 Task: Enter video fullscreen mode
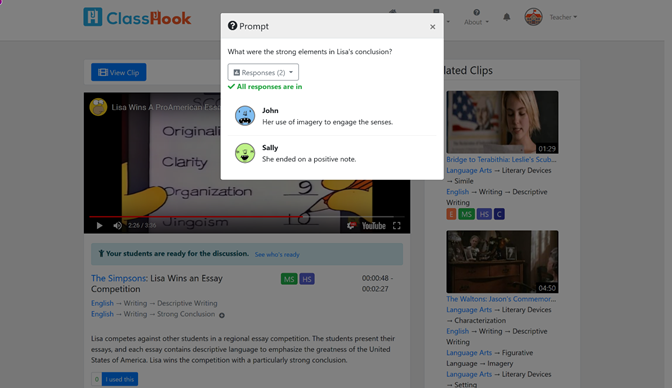coord(397,226)
